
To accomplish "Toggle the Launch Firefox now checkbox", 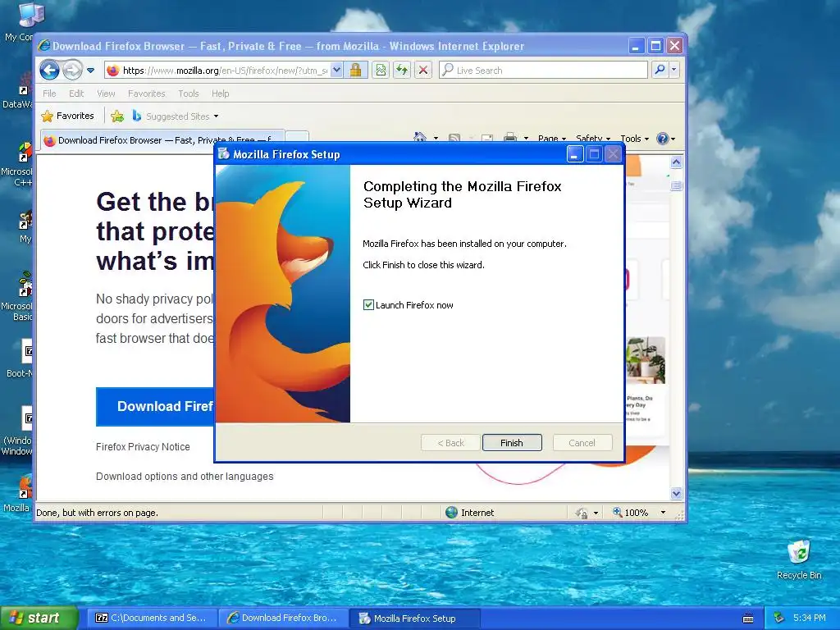I will [x=368, y=305].
